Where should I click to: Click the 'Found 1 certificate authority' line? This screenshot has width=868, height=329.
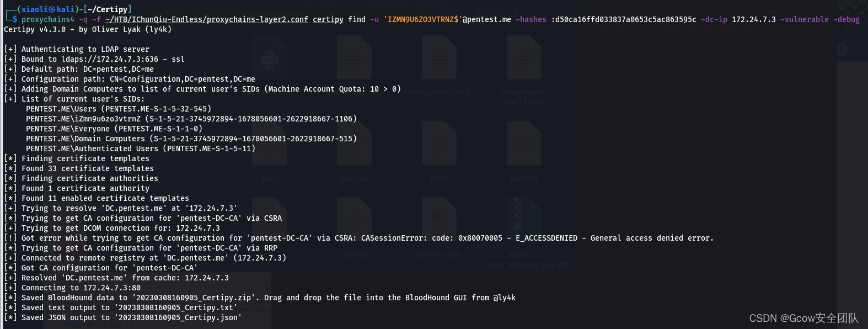77,188
